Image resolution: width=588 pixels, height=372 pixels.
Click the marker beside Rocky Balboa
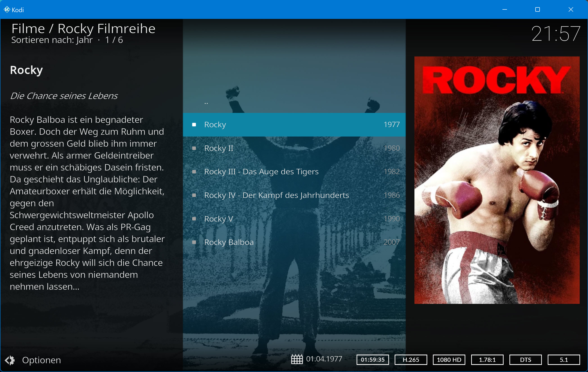pos(194,242)
